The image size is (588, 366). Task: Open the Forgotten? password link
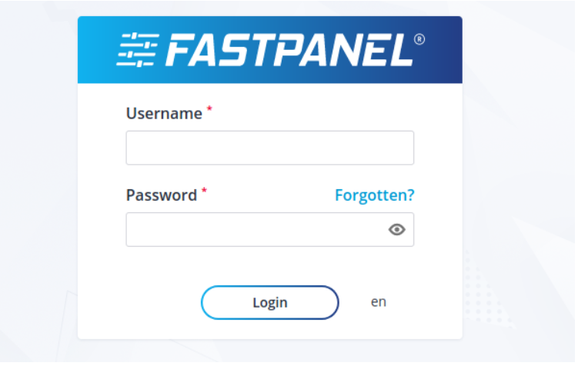pos(374,195)
